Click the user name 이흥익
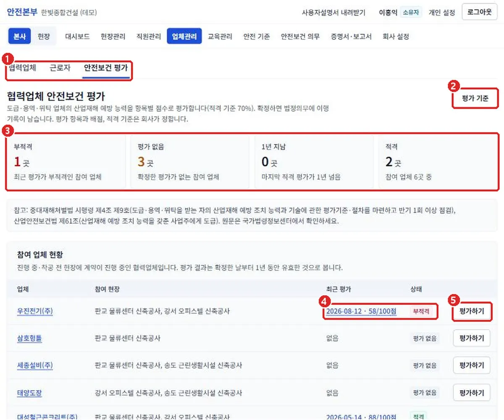 tap(388, 13)
